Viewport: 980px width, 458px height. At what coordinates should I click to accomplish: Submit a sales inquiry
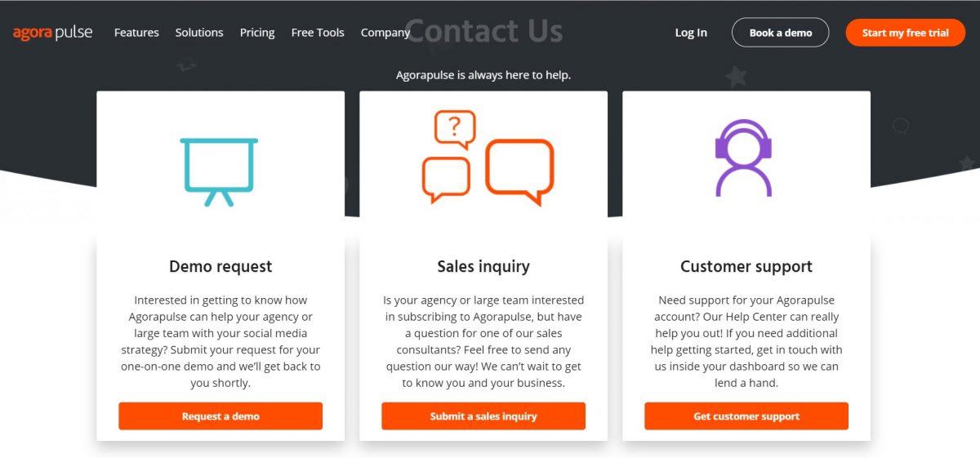pyautogui.click(x=483, y=416)
